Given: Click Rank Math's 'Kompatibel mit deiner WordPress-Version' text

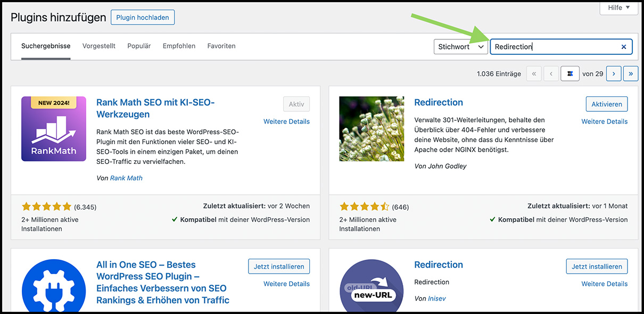Looking at the screenshot, I should (x=241, y=220).
